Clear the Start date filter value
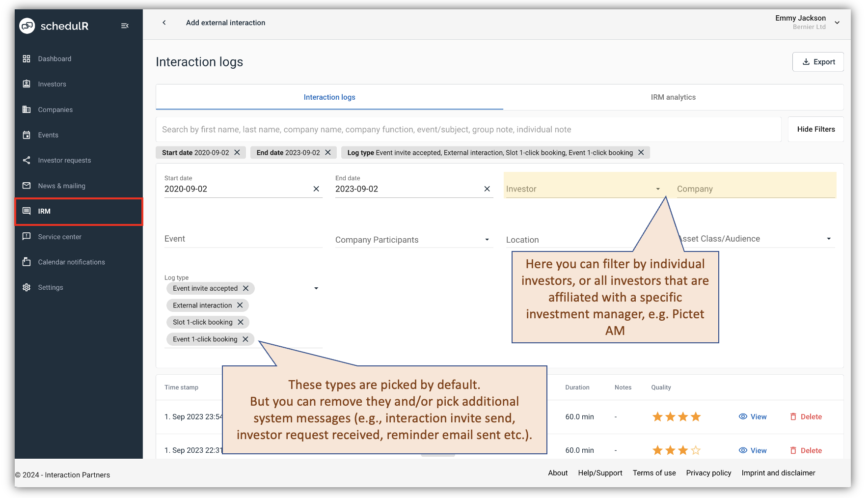 316,189
